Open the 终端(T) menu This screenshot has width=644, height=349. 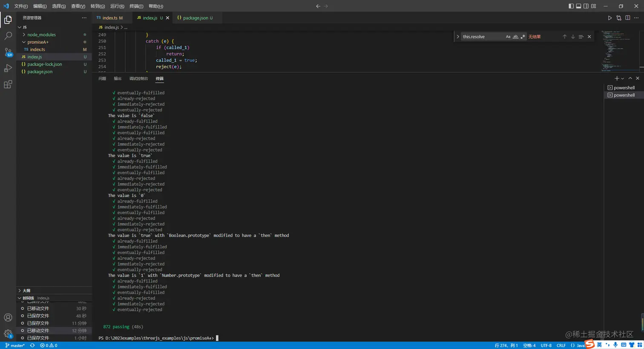(x=136, y=6)
